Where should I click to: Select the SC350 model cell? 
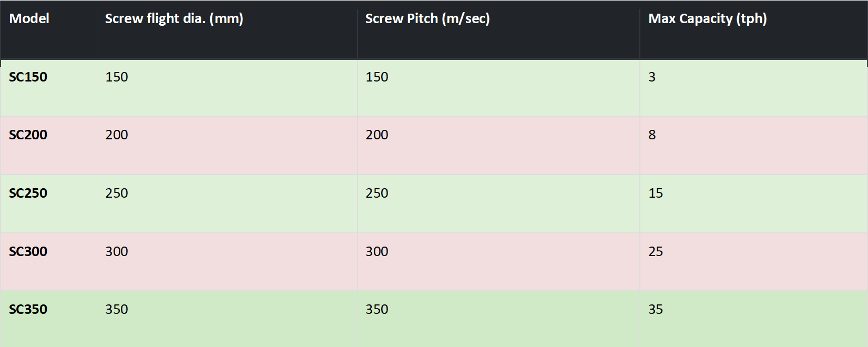click(x=28, y=310)
